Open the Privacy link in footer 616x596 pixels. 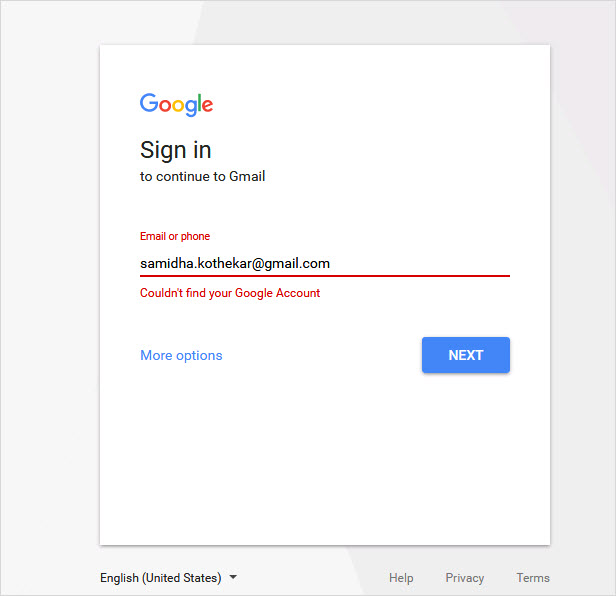(464, 578)
